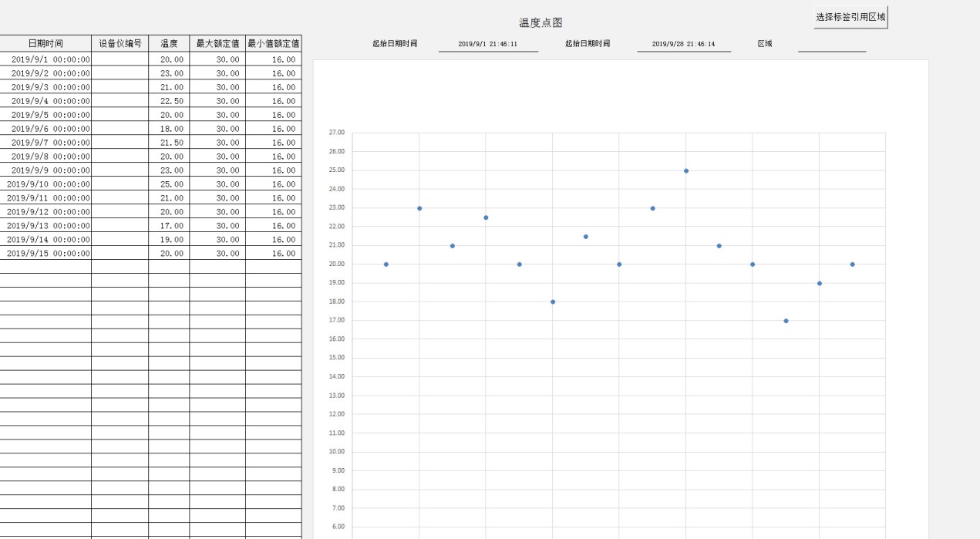The image size is (980, 539).
Task: Click the highest data point at 25.00 in chart
Action: click(x=686, y=170)
